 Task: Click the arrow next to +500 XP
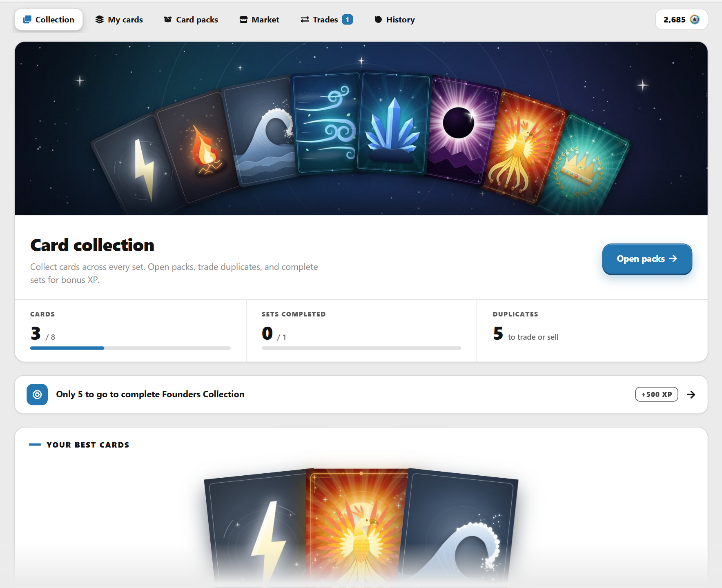[691, 394]
